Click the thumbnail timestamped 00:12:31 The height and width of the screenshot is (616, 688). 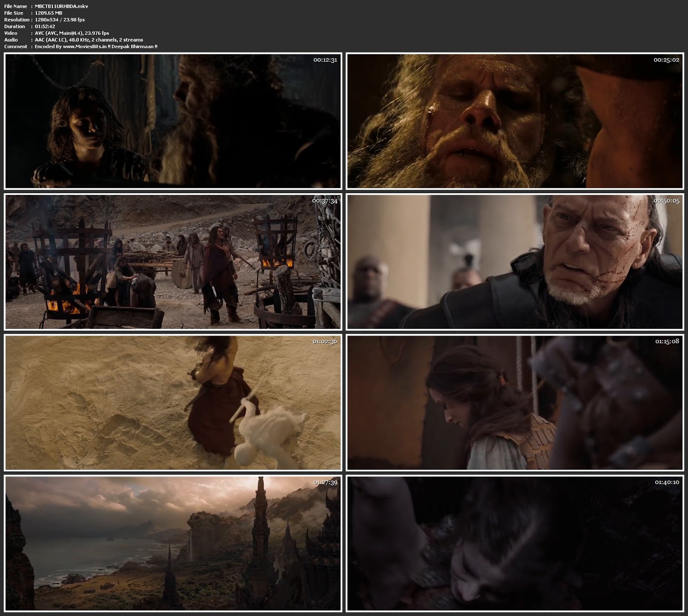click(173, 121)
